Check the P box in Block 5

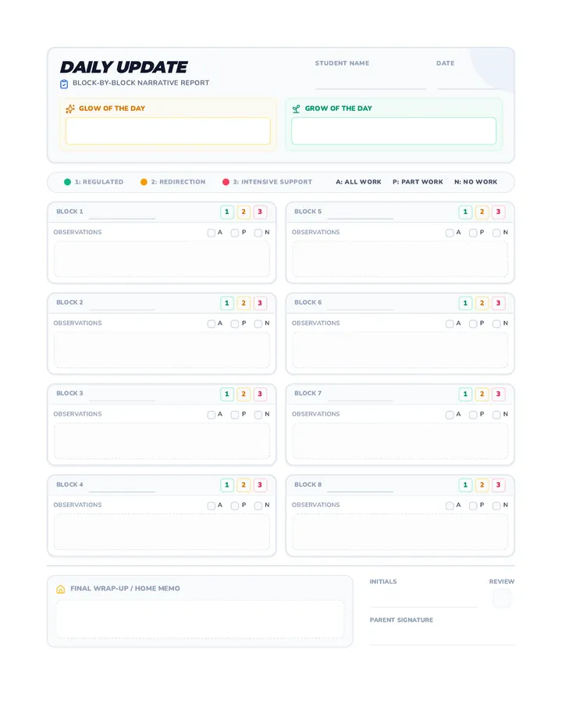(x=473, y=233)
